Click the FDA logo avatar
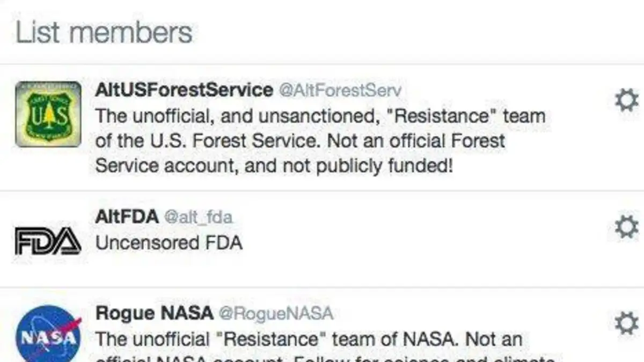Image resolution: width=644 pixels, height=362 pixels. coord(48,240)
